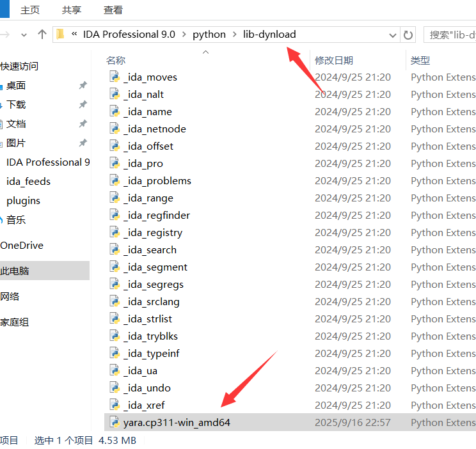The image size is (476, 449).
Task: Click the folder icon in address bar
Action: pos(61,35)
